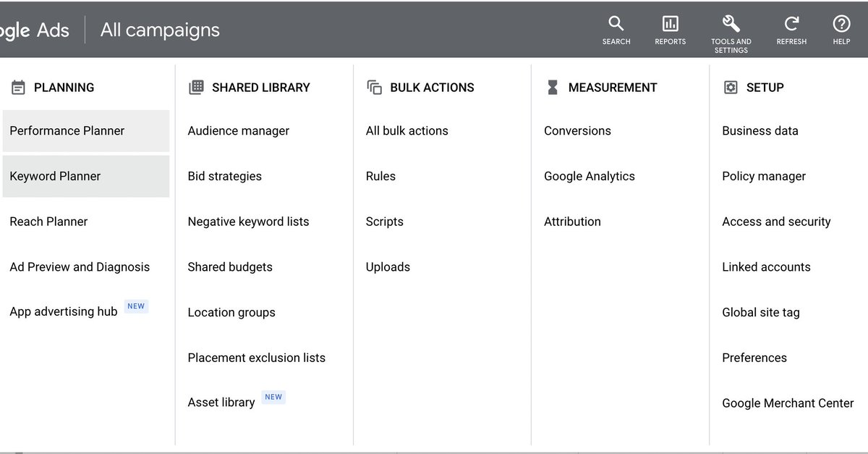Viewport: 868px width, 454px height.
Task: Open Reach Planner
Action: point(48,222)
